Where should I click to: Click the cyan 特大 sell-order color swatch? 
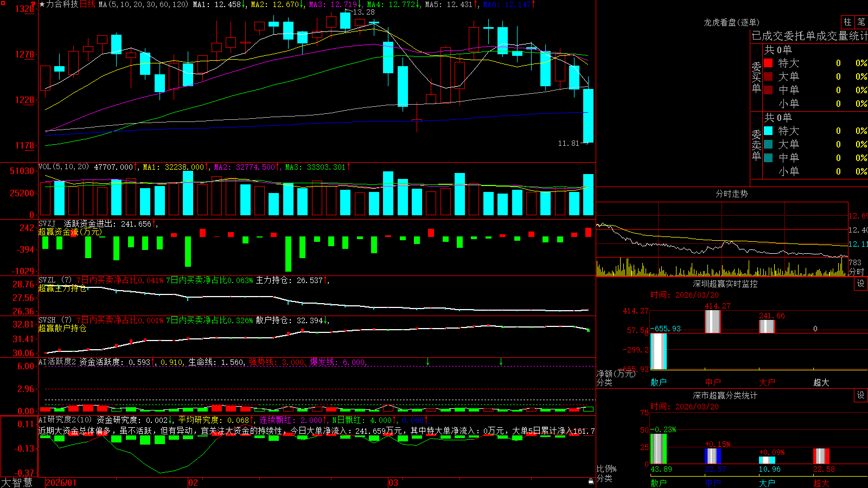point(768,131)
